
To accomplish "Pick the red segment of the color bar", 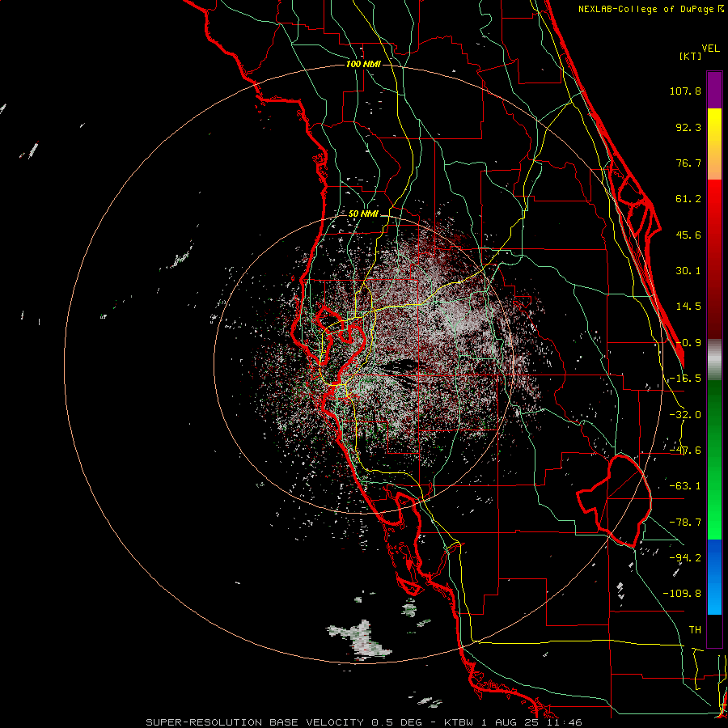I will (714, 259).
